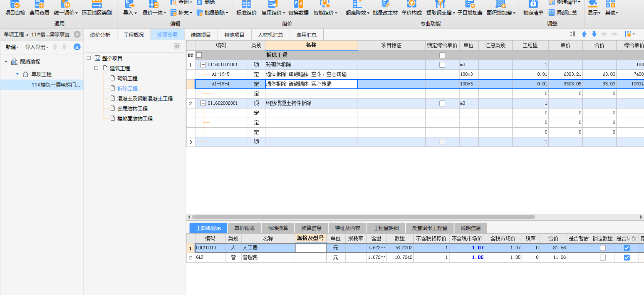Switch to 措施项目 tab

coord(201,35)
